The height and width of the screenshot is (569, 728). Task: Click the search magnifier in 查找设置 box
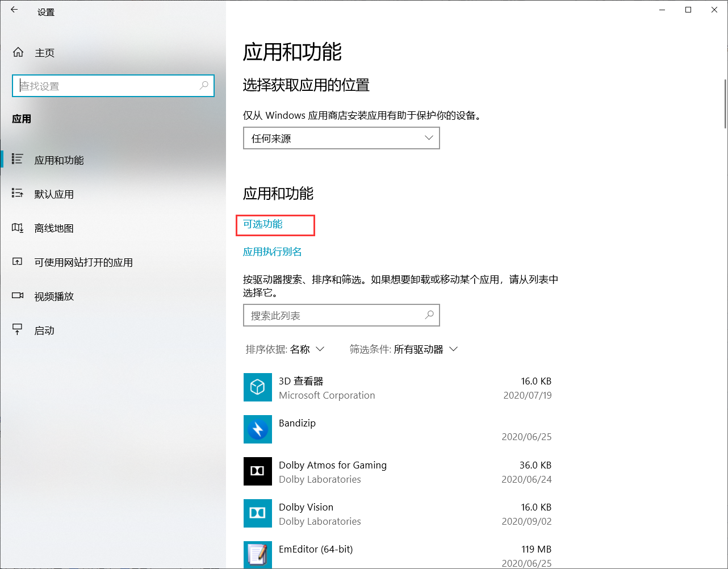[x=204, y=86]
